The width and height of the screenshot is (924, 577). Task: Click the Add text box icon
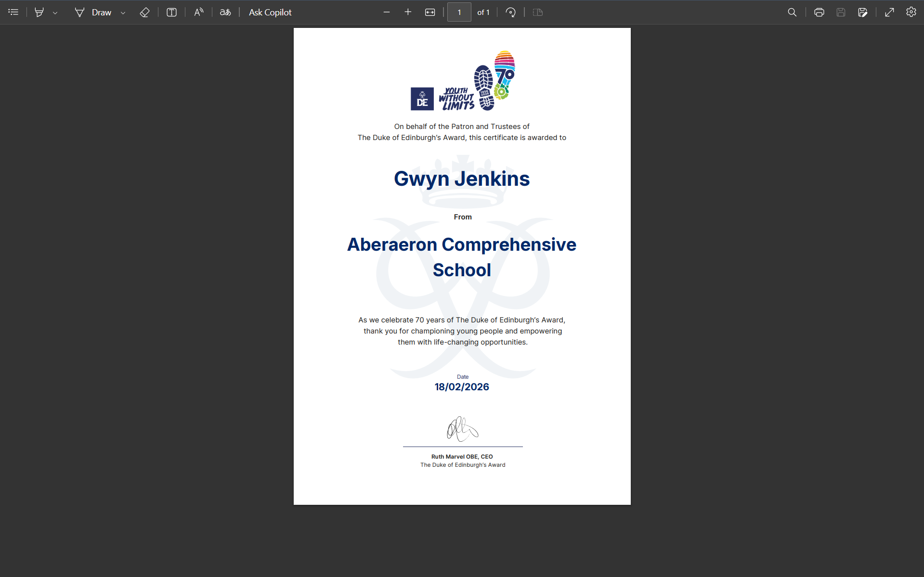point(171,13)
